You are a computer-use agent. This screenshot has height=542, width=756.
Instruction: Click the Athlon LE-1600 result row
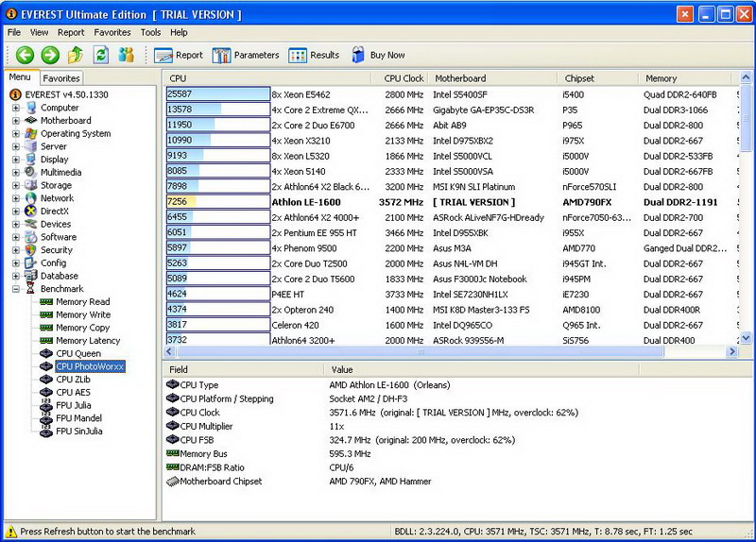point(451,202)
